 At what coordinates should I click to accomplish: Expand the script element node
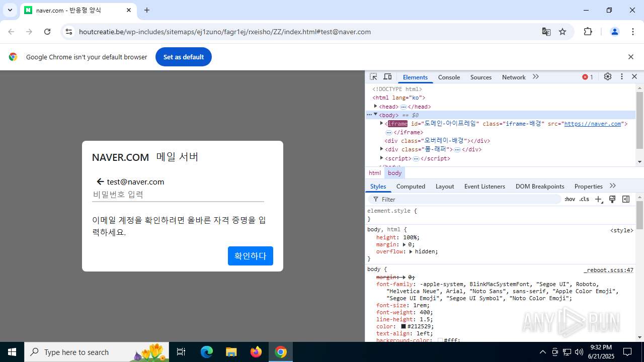[x=381, y=158]
